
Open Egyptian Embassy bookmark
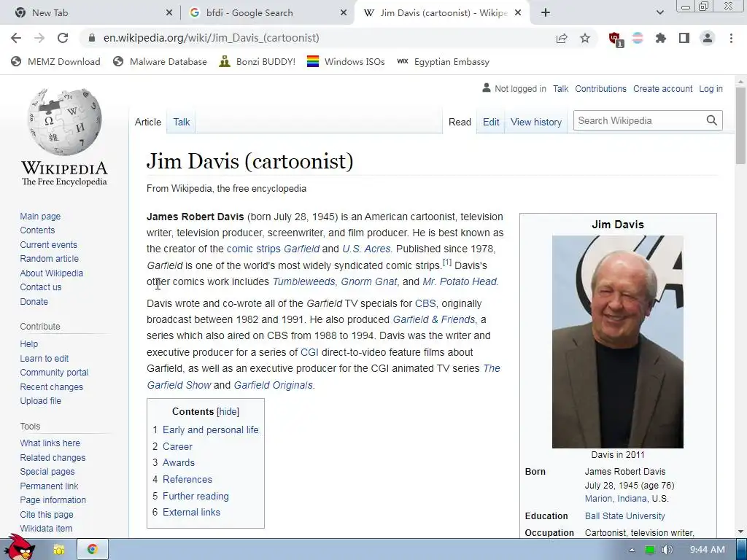[443, 62]
